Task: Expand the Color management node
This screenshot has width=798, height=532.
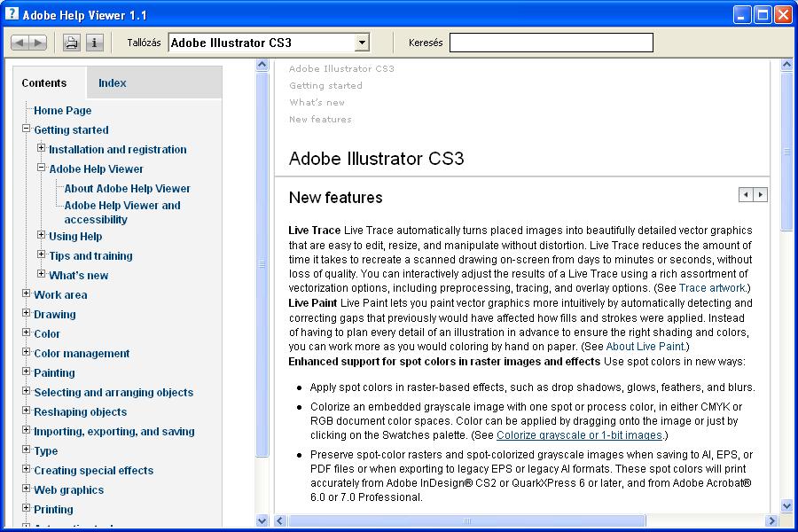Action: pos(27,352)
